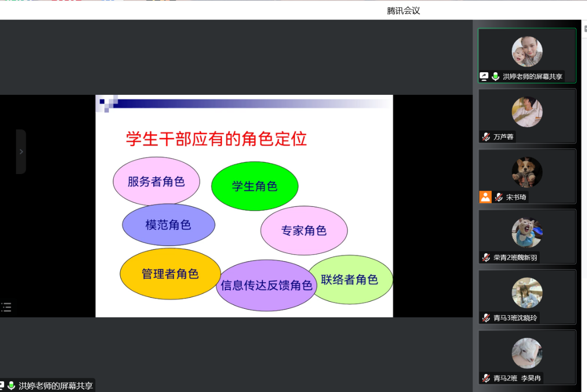587x392 pixels.
Task: Click the muted microphone icon beside 宋书琦
Action: 499,197
